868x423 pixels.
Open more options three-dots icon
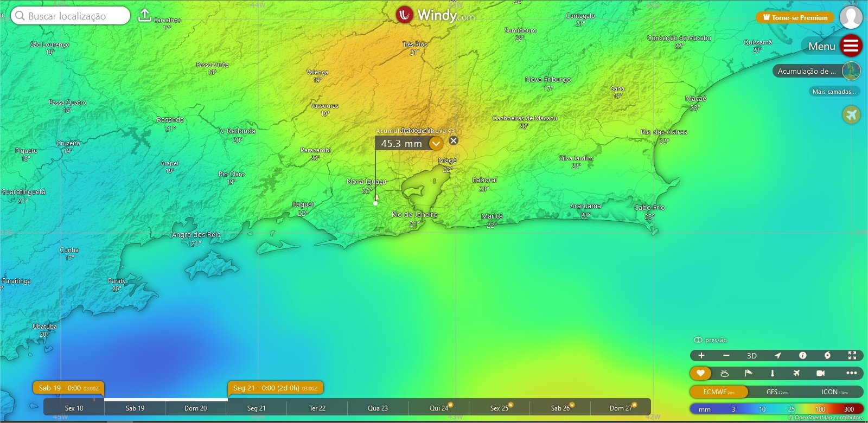(x=852, y=373)
